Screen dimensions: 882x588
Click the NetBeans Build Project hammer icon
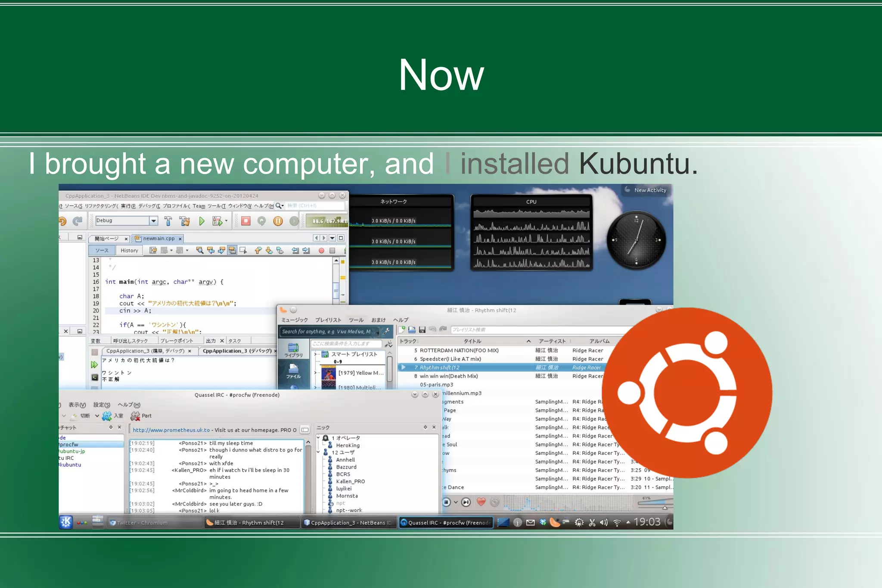pyautogui.click(x=168, y=221)
